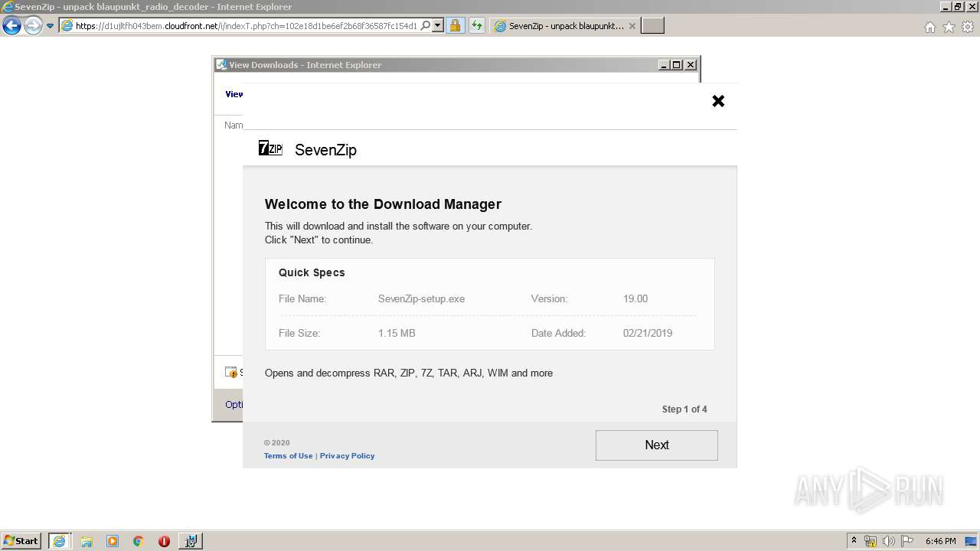980x551 pixels.
Task: Click the 7ZIP logo icon
Action: point(270,148)
